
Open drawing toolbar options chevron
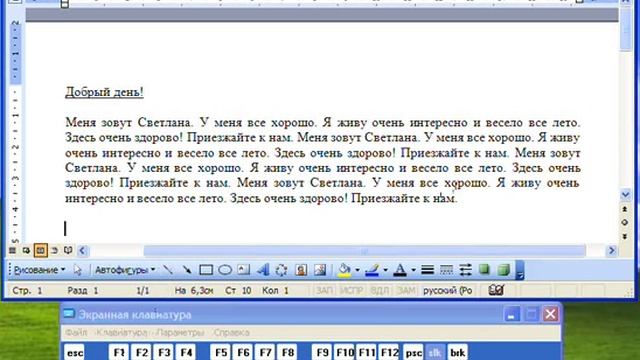coord(520,270)
